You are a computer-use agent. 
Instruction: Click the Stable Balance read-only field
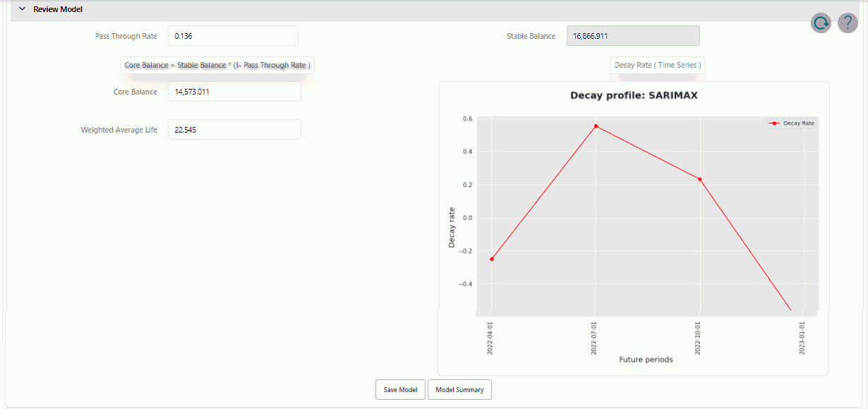(x=633, y=36)
